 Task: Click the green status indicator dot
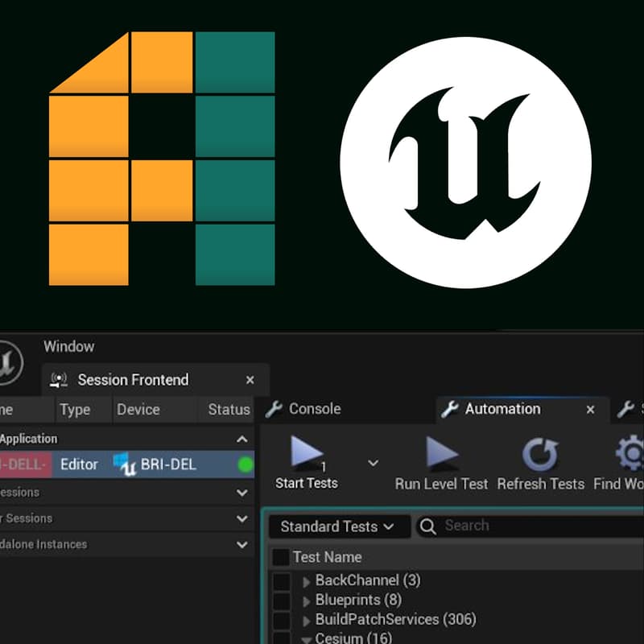[x=246, y=465]
